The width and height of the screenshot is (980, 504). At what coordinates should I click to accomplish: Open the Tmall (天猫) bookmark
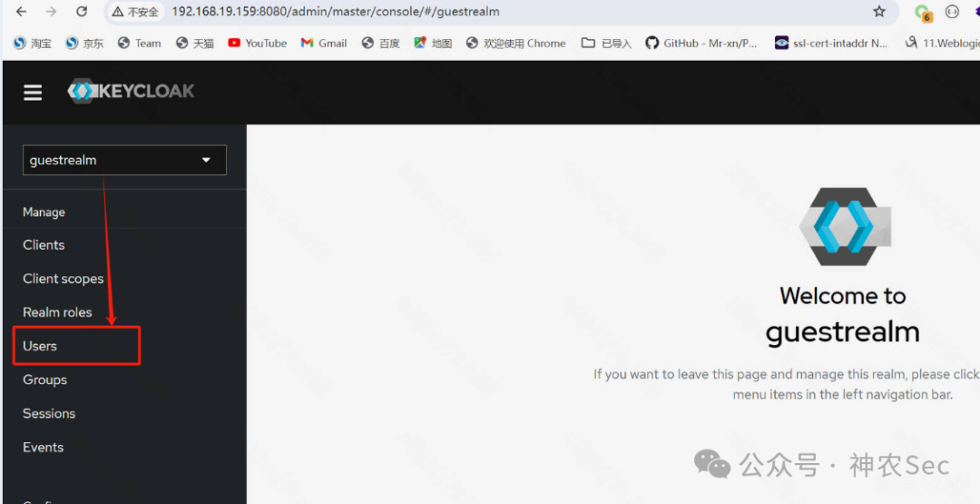pos(195,44)
